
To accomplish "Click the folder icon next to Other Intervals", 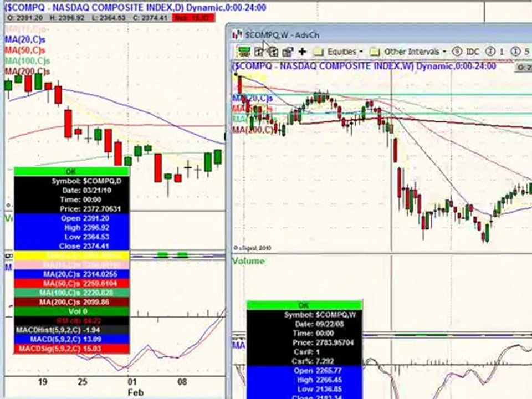I will (375, 52).
